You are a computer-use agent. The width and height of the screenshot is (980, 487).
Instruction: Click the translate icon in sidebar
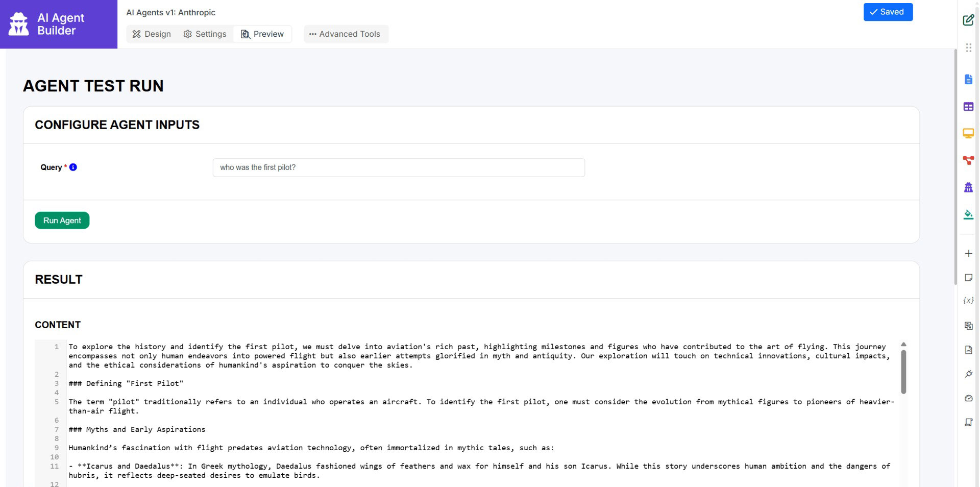(x=968, y=326)
